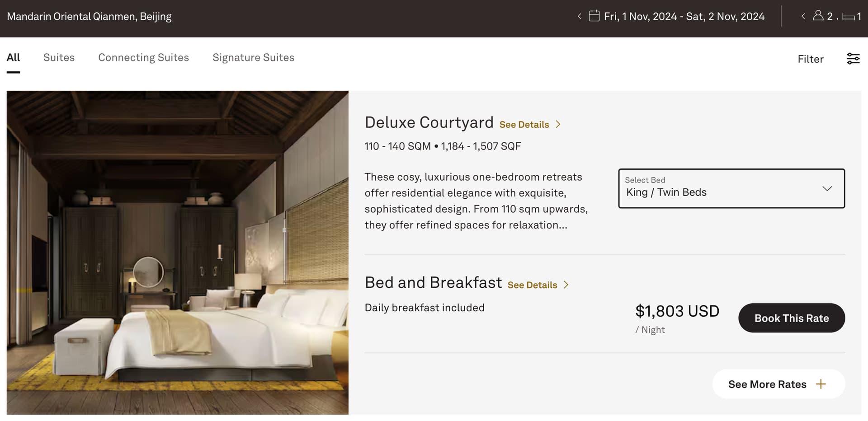Image resolution: width=868 pixels, height=421 pixels.
Task: Click arrow beside Bed and Breakfast details
Action: pos(566,285)
